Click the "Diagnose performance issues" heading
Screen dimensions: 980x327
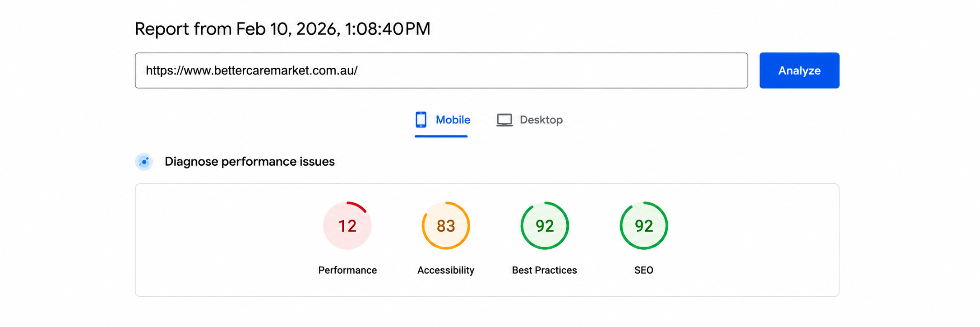pyautogui.click(x=250, y=162)
